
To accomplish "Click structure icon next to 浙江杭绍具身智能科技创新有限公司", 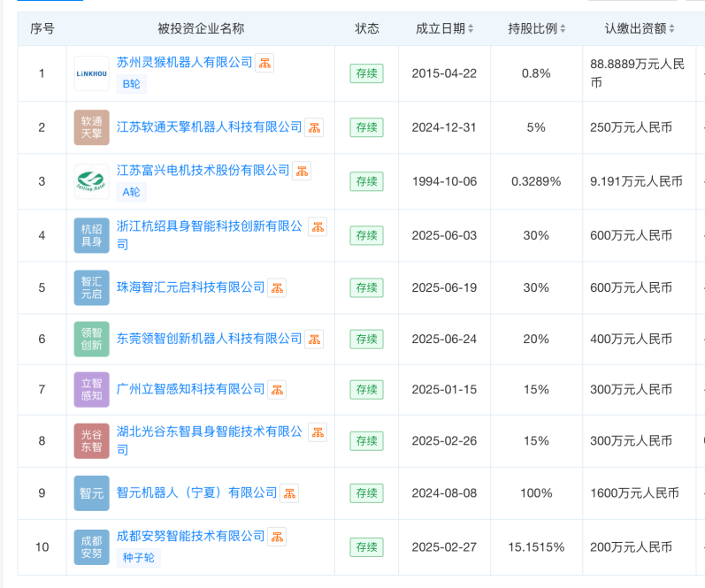I will [318, 226].
